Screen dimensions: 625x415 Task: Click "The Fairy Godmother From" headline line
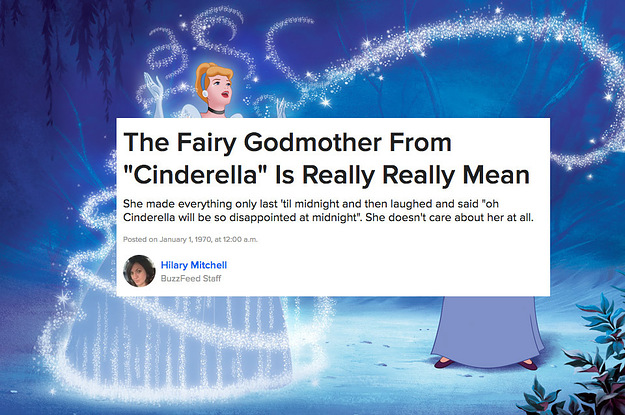coord(287,142)
